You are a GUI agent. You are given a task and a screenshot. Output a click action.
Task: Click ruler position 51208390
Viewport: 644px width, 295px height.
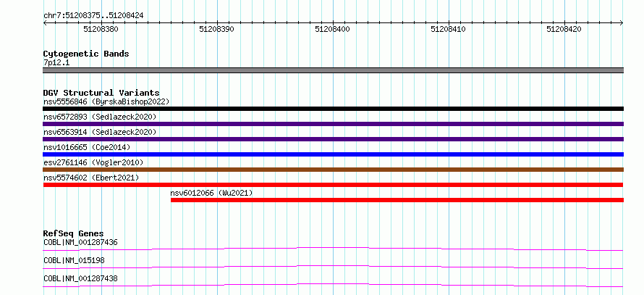[216, 29]
